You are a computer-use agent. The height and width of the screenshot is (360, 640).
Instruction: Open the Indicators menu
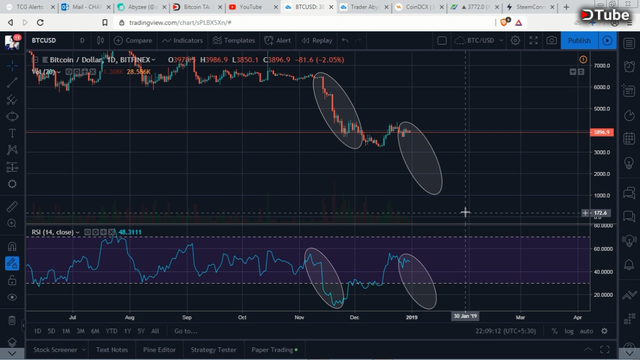(x=182, y=40)
